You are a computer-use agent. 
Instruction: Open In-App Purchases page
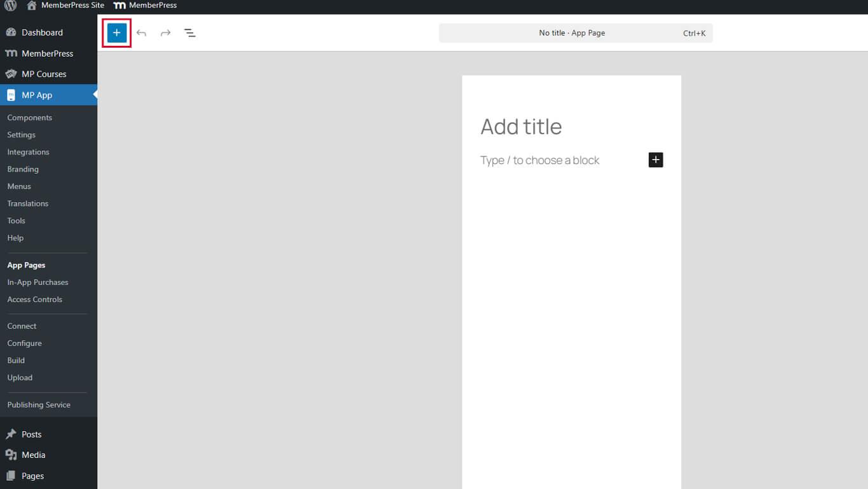click(x=37, y=282)
